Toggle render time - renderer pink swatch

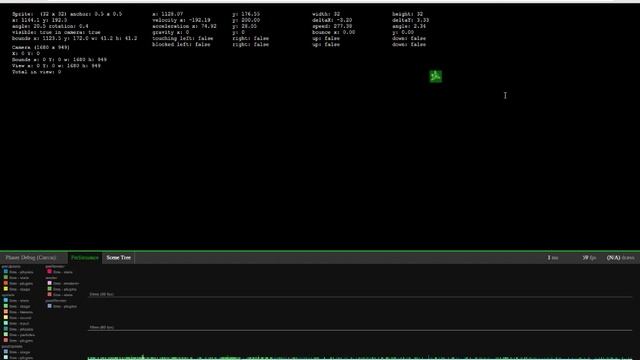[49, 283]
